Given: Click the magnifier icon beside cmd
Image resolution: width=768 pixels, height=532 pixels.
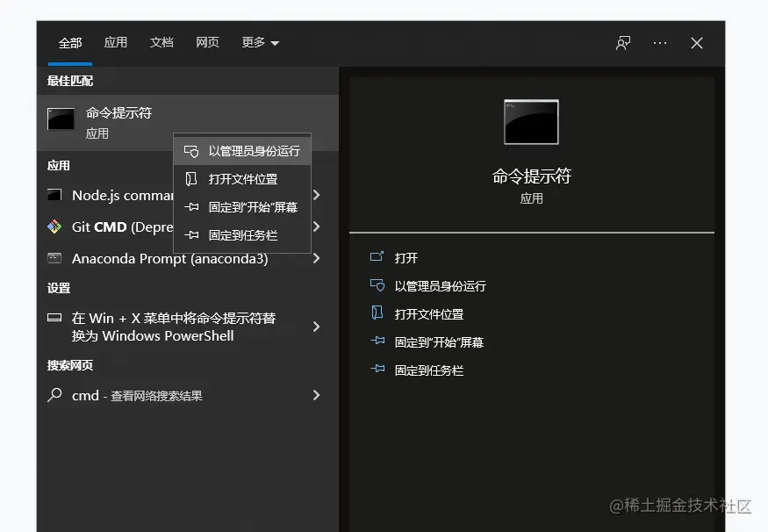Looking at the screenshot, I should point(54,395).
